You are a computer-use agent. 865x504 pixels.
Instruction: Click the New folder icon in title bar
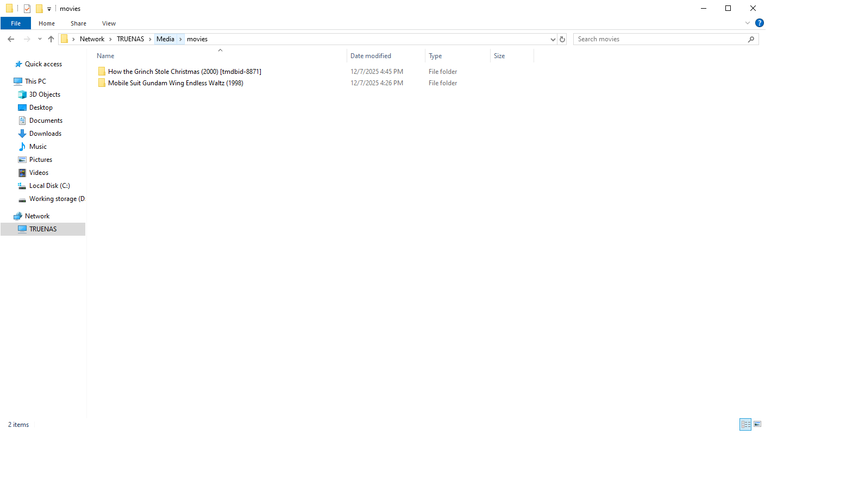pos(39,9)
